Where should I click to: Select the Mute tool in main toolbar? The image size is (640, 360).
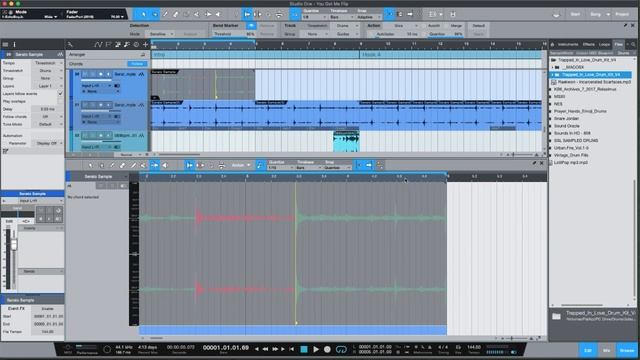[197, 14]
